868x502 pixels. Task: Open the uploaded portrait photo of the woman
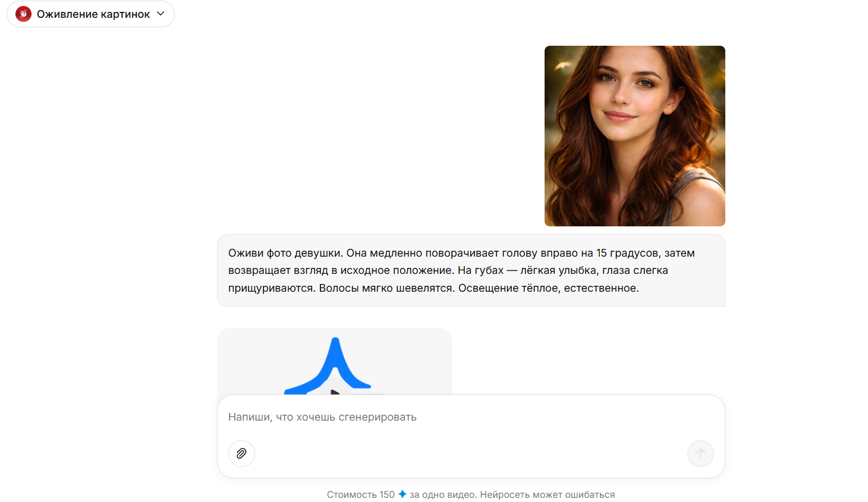tap(634, 136)
